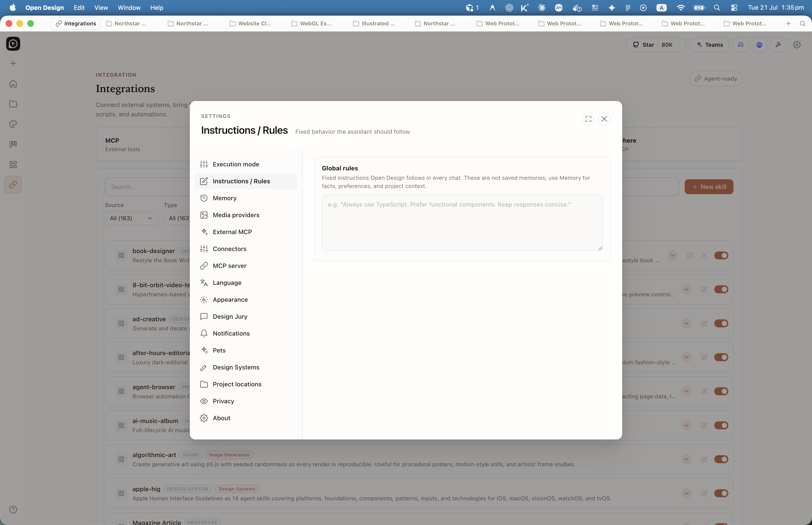Open Notifications settings
Image resolution: width=812 pixels, height=525 pixels.
click(246, 333)
